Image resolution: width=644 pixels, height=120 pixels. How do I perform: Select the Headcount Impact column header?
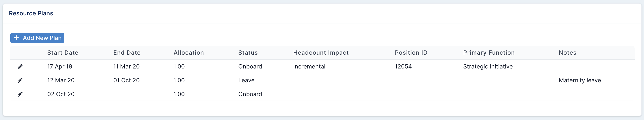click(x=321, y=53)
